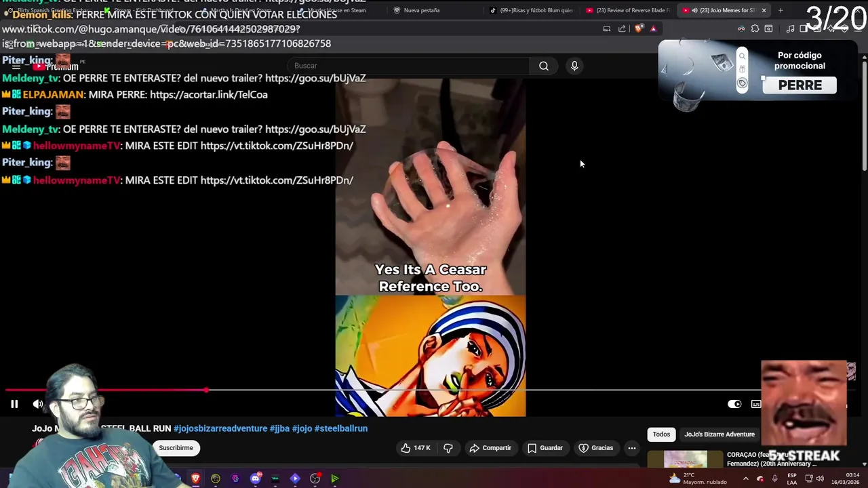Click ELPAJAMAN username in chat overlay
868x488 pixels.
54,95
